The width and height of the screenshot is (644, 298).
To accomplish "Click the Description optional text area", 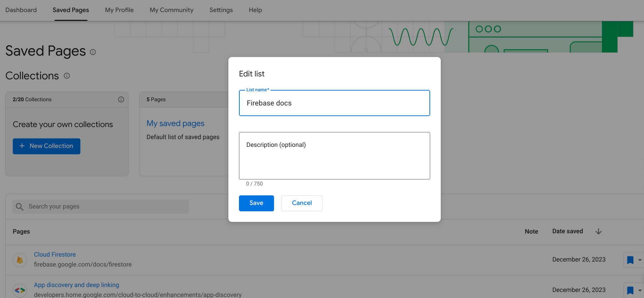I will click(334, 156).
